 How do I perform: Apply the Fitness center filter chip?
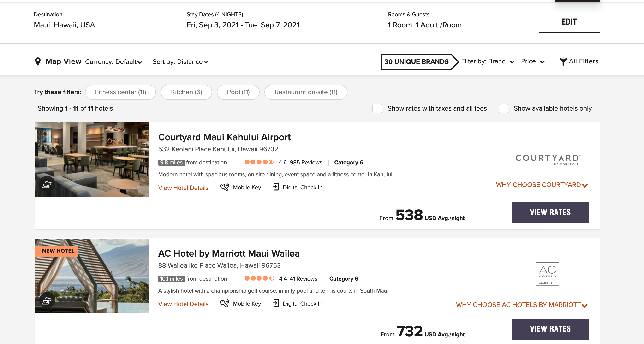coord(120,92)
